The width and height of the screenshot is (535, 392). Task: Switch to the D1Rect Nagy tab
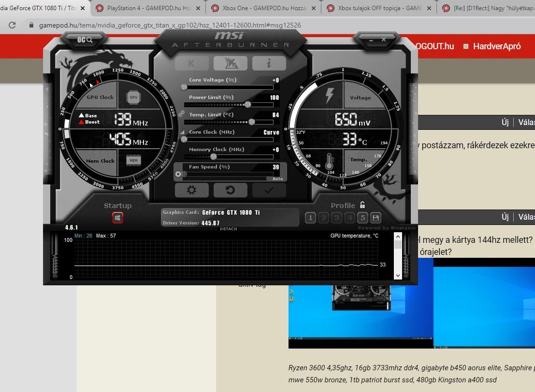tap(487, 8)
